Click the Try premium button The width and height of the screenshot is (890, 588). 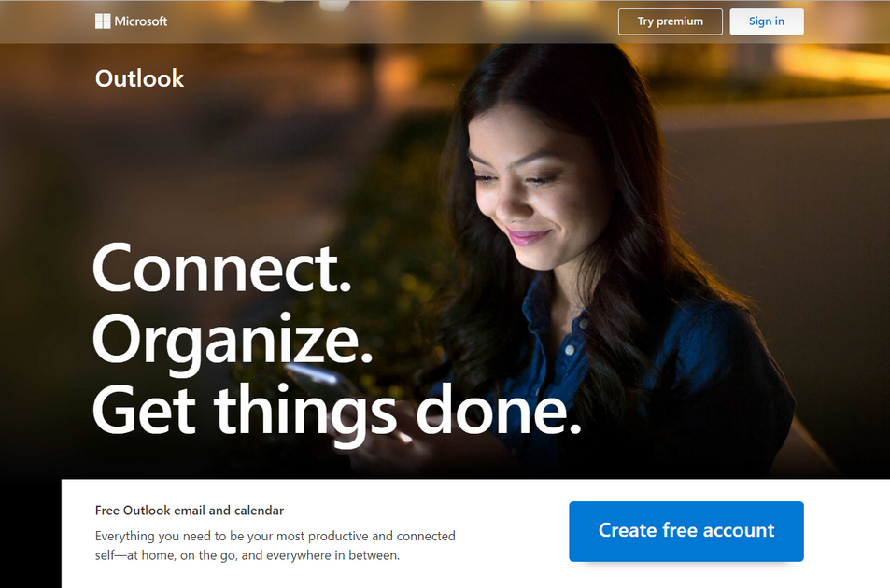tap(670, 21)
